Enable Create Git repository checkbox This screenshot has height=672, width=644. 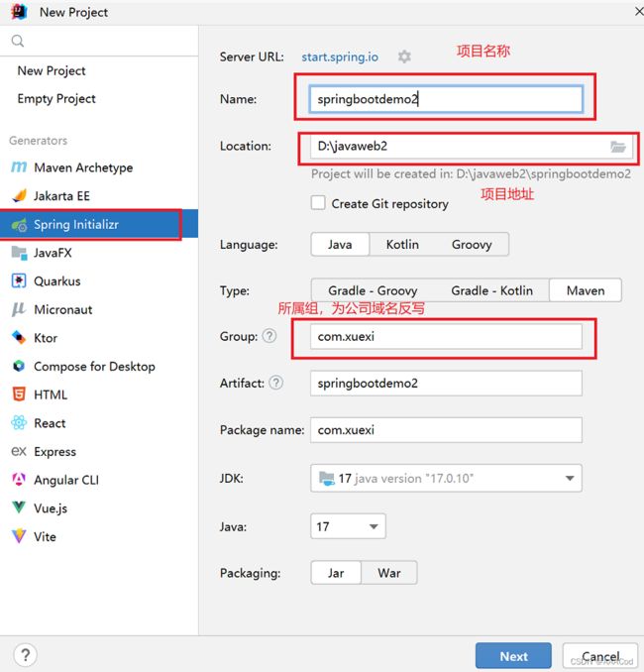pyautogui.click(x=318, y=203)
